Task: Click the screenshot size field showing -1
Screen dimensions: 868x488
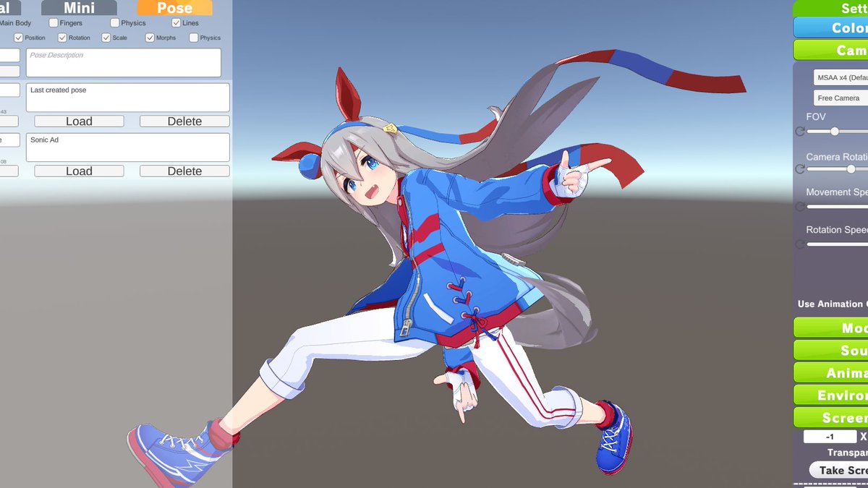Action: coord(830,437)
